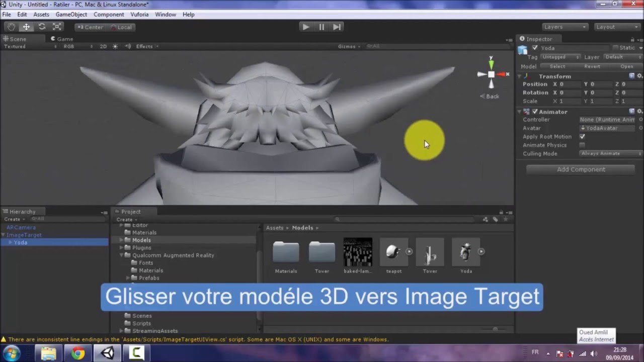Select baked-lam... texture thumbnail
Screen dimensions: 644x362
[358, 252]
